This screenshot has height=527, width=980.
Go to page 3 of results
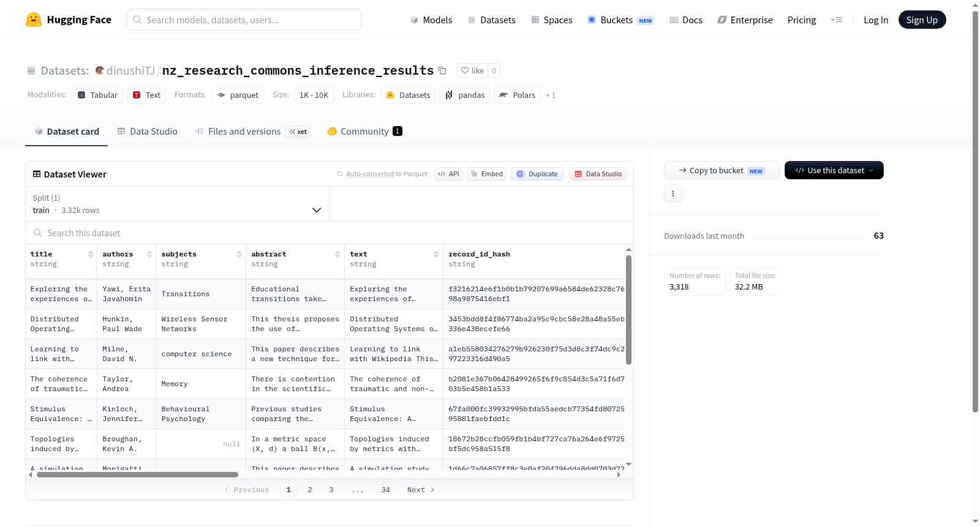pos(331,490)
